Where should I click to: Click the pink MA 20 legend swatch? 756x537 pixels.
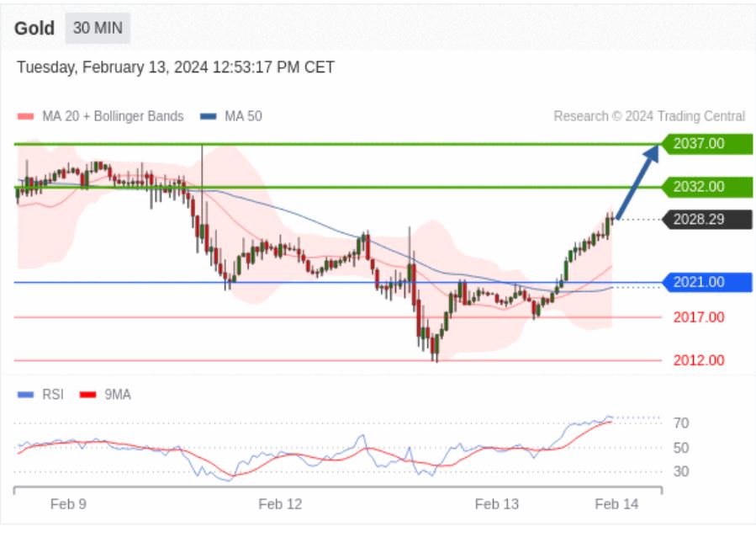[x=25, y=116]
